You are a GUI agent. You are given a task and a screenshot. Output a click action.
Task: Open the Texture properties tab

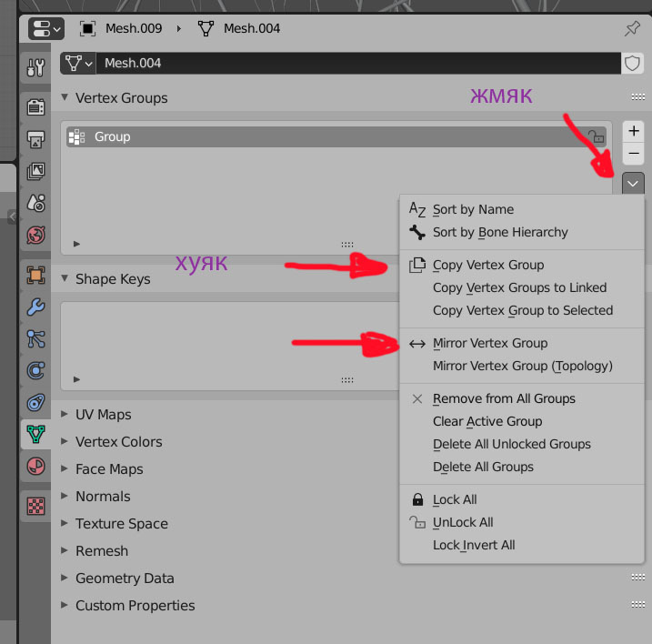[35, 506]
